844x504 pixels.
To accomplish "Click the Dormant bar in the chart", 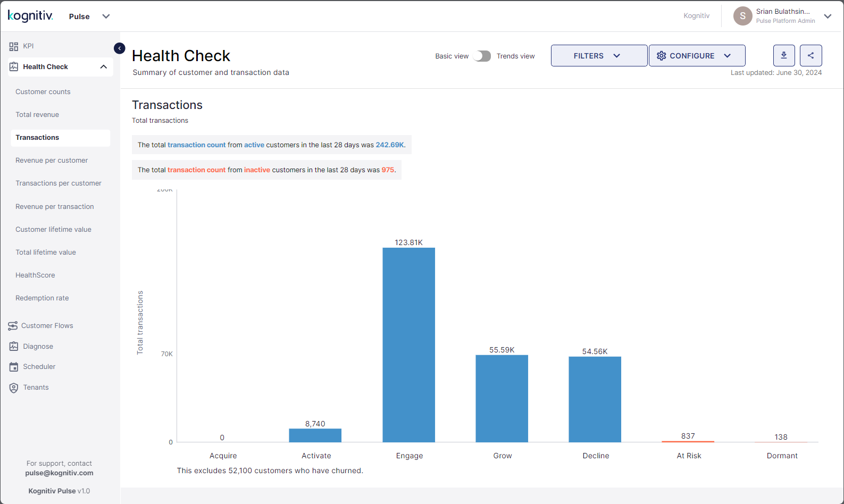I will coord(781,442).
